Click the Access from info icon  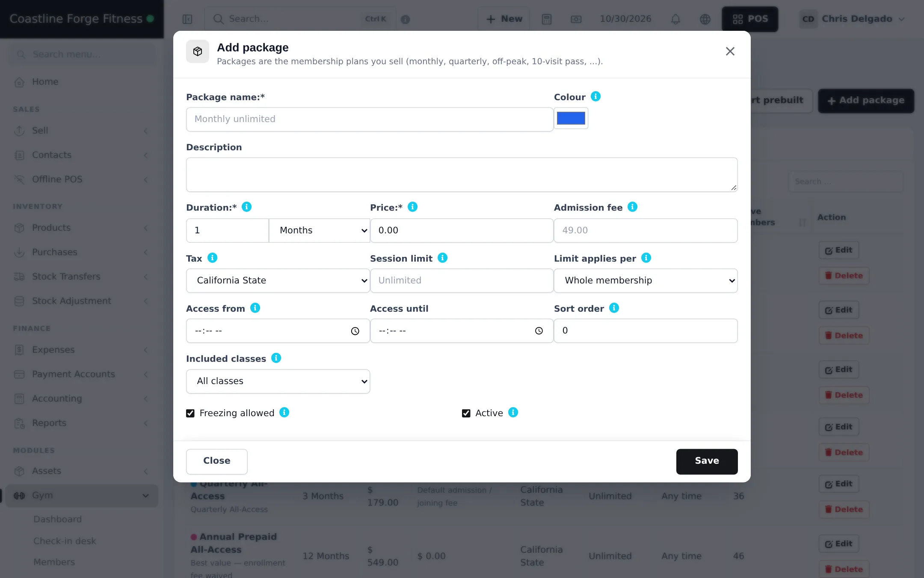(255, 308)
